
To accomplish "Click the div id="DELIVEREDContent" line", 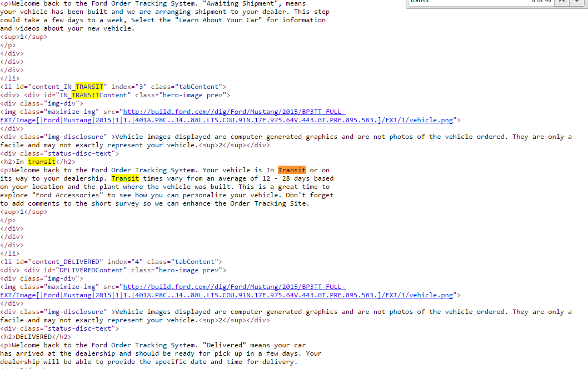I will click(113, 270).
